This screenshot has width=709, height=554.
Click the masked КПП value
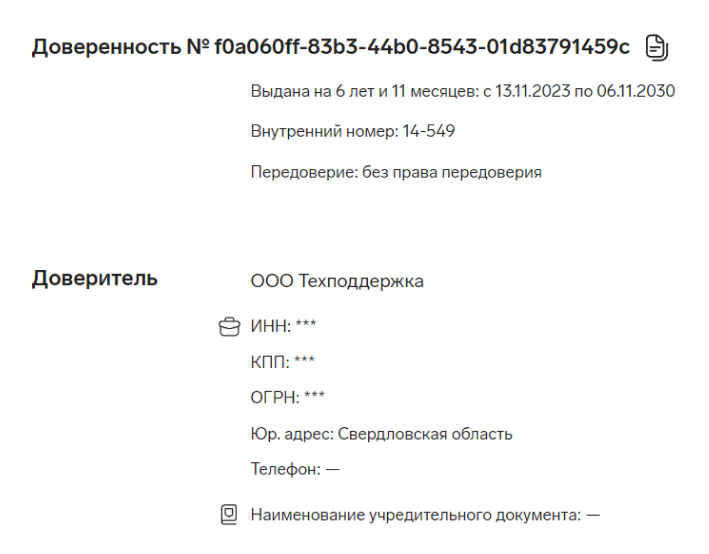tap(304, 361)
